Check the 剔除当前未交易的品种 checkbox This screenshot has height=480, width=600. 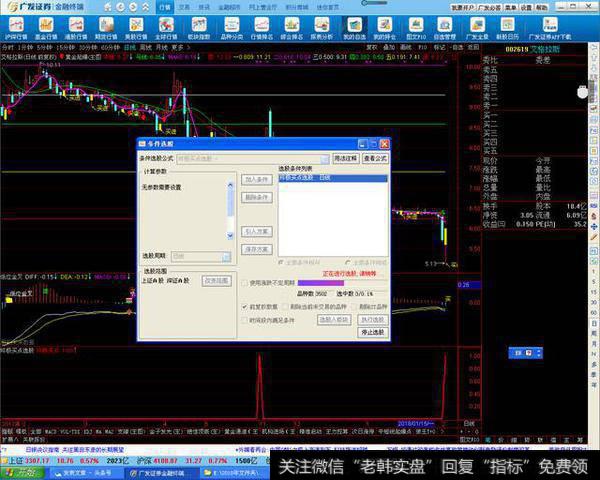click(x=284, y=306)
